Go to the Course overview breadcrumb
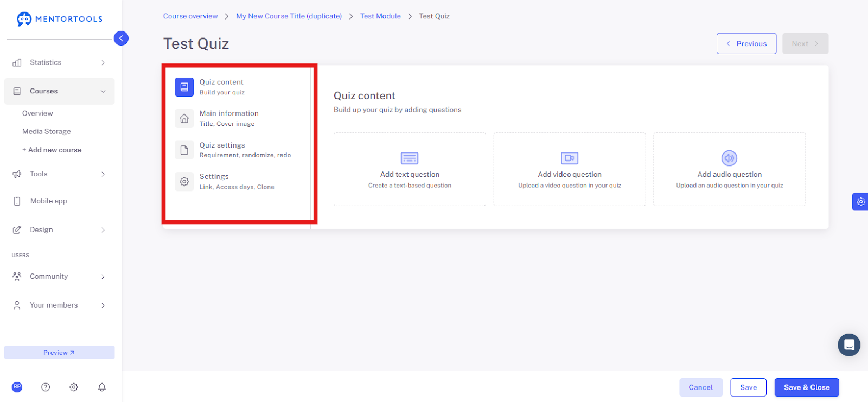This screenshot has width=868, height=402. tap(190, 16)
